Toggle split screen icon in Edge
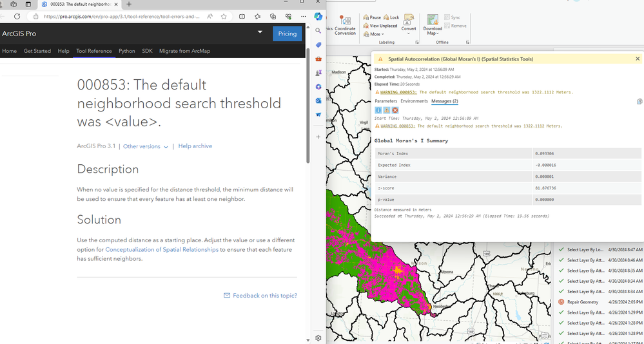 [x=242, y=16]
